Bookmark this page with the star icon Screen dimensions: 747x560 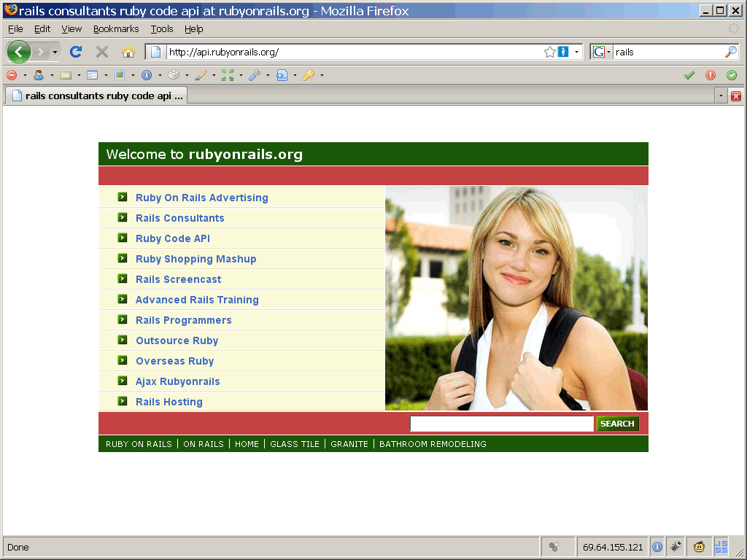click(x=550, y=52)
